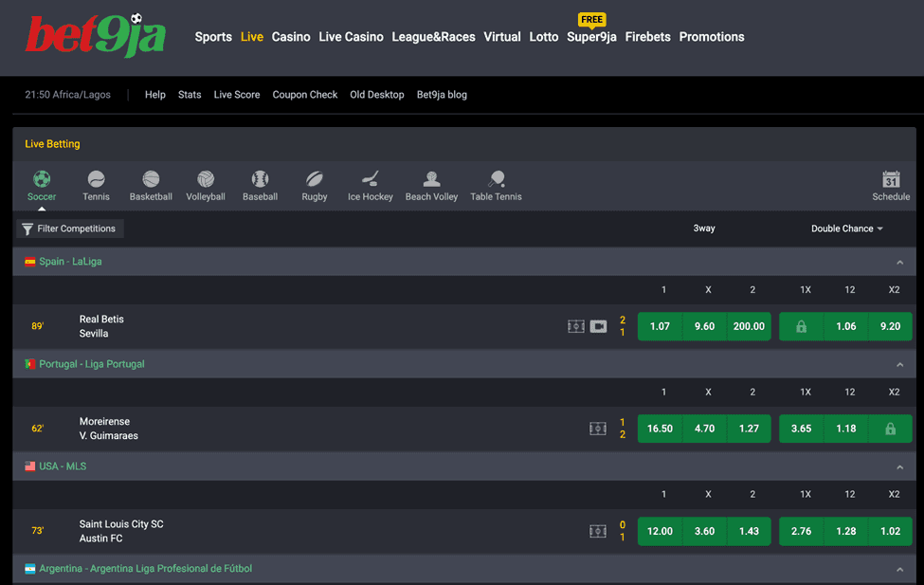Screen dimensions: 924x585
Task: Open the Saint Louis City SC match
Action: tap(121, 531)
